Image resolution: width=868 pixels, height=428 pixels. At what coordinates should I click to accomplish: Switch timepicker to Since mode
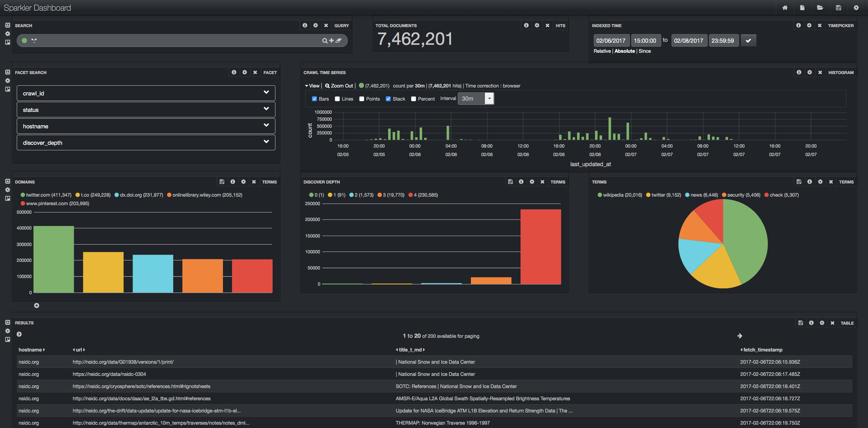click(645, 51)
